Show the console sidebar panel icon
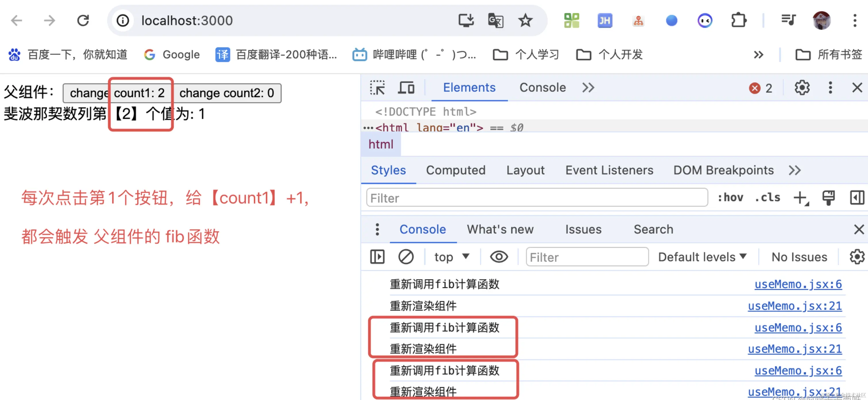 click(377, 257)
